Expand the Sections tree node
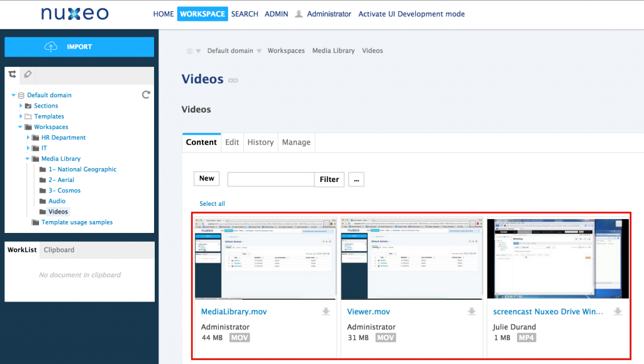Image resolution: width=644 pixels, height=364 pixels. (x=21, y=106)
